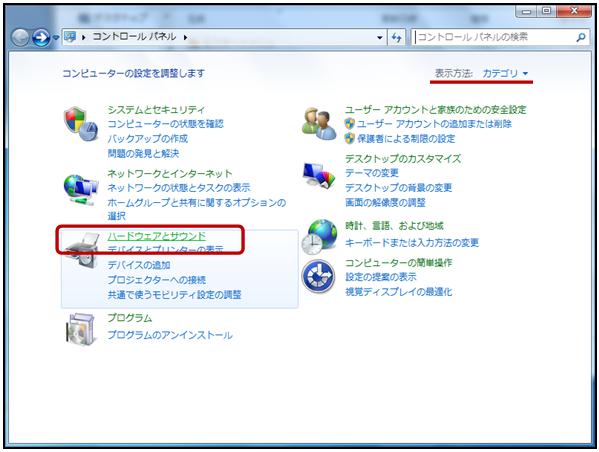
Task: Open the Hardware and Sound printer icon
Action: pyautogui.click(x=81, y=250)
